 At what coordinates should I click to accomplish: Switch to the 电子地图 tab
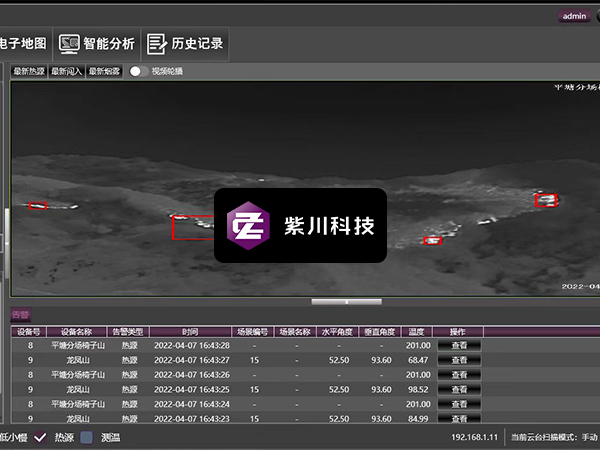point(24,44)
